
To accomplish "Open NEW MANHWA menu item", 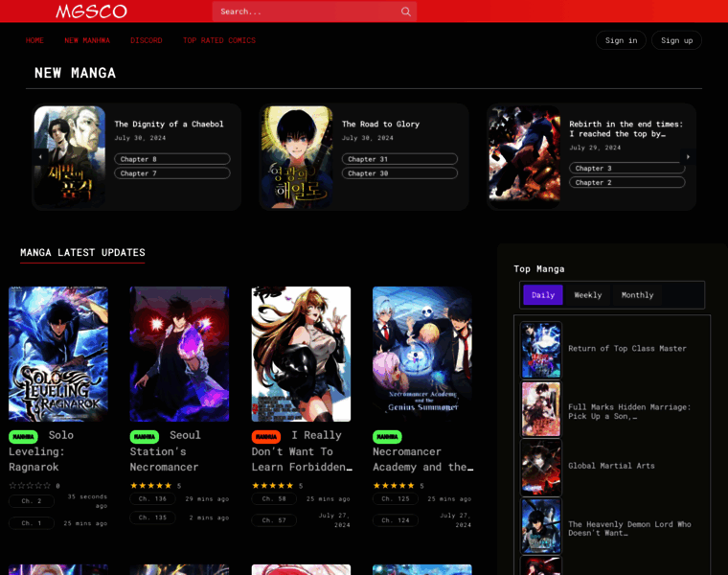I will point(87,40).
